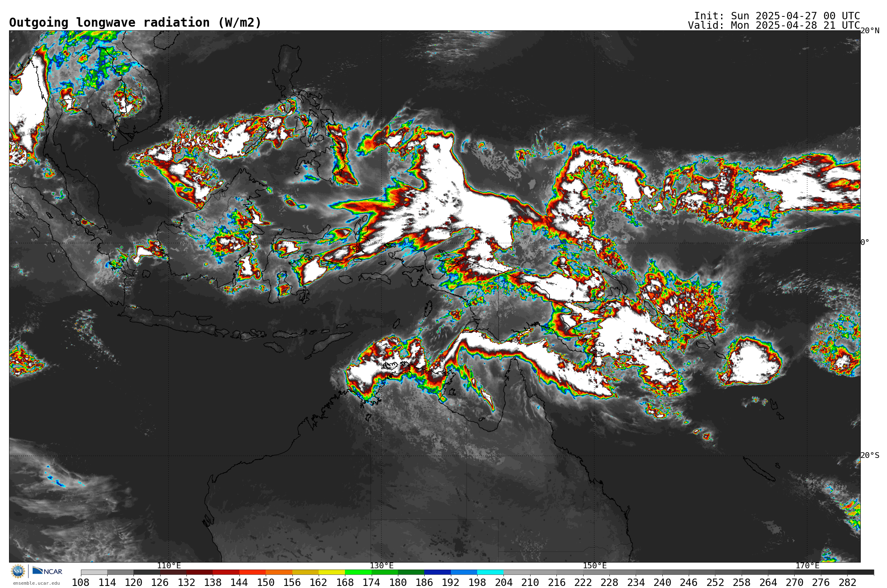Click the '180' colorbar tick value
Viewport: 887px width, 588px height.
[398, 583]
